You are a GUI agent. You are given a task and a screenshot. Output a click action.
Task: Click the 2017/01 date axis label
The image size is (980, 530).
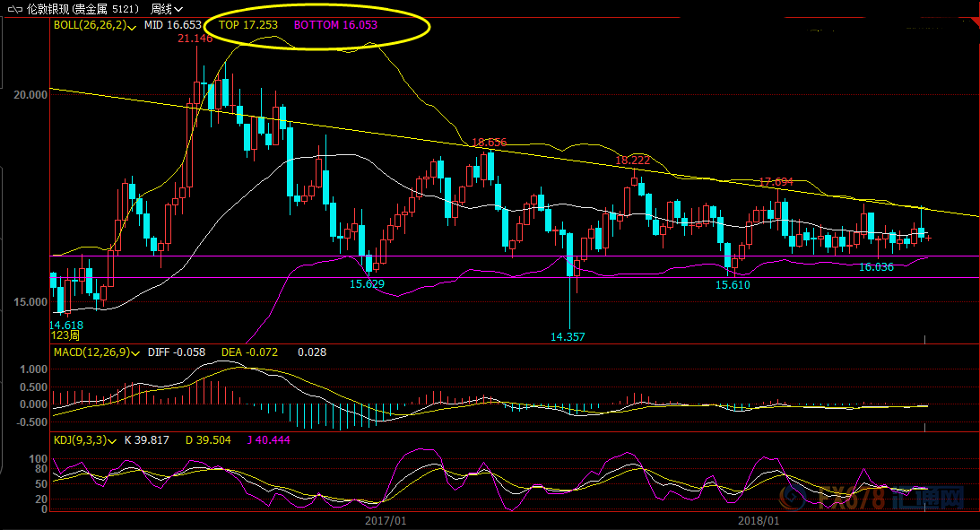pyautogui.click(x=386, y=520)
